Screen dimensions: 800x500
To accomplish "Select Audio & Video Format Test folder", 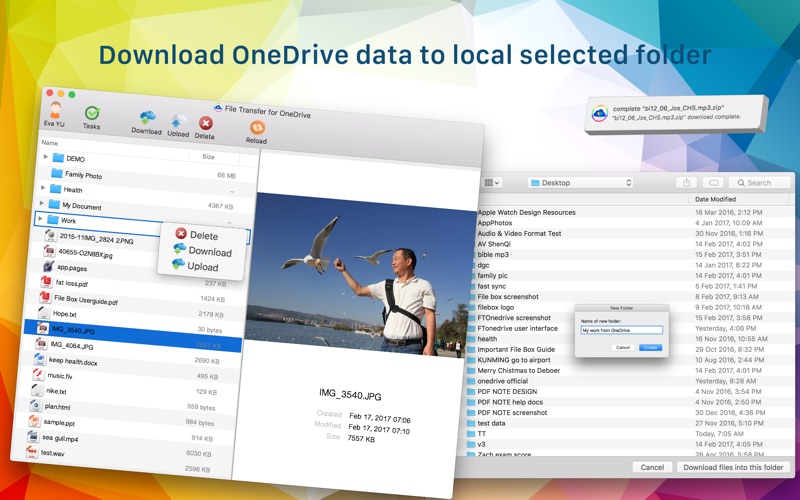I will coord(519,233).
